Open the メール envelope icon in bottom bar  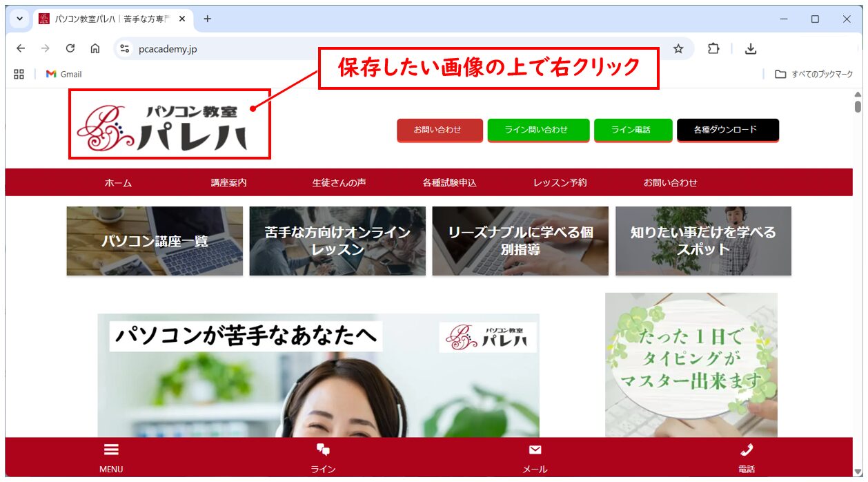(535, 450)
